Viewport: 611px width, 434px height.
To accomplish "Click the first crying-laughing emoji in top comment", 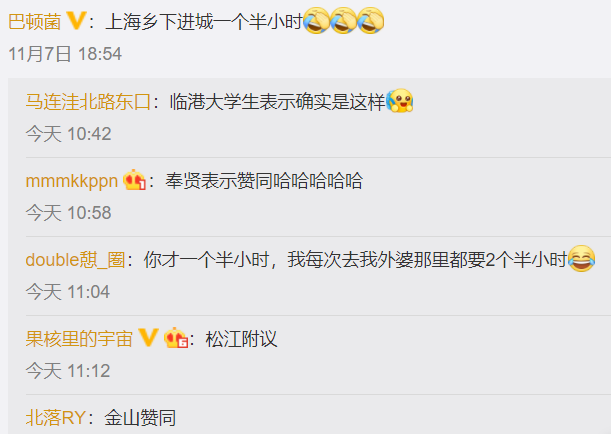I will [316, 21].
